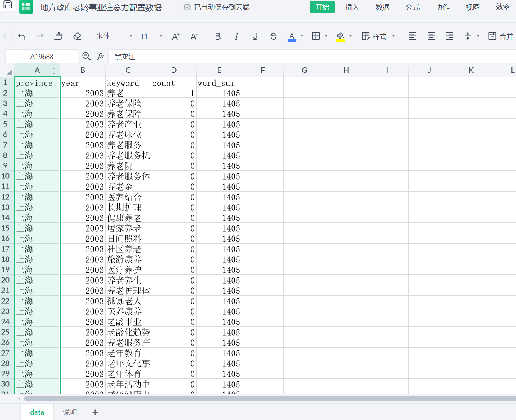Open the 效率 tab
This screenshot has height=420, width=516.
pos(503,7)
